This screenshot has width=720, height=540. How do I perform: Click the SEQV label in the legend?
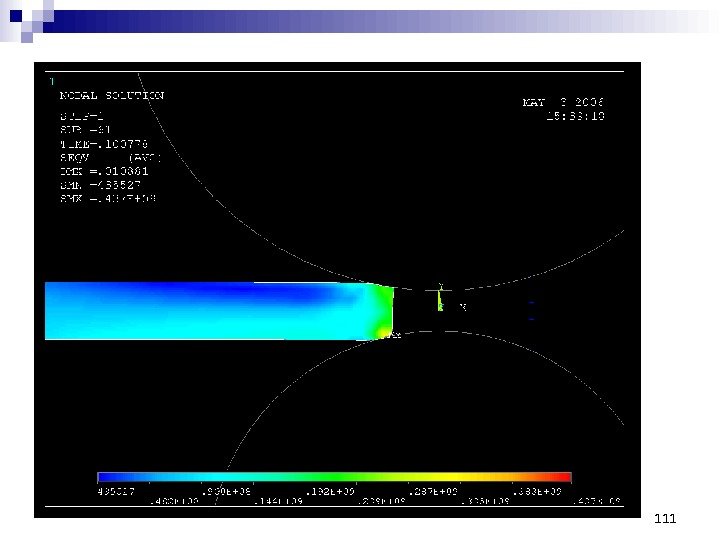(x=74, y=158)
